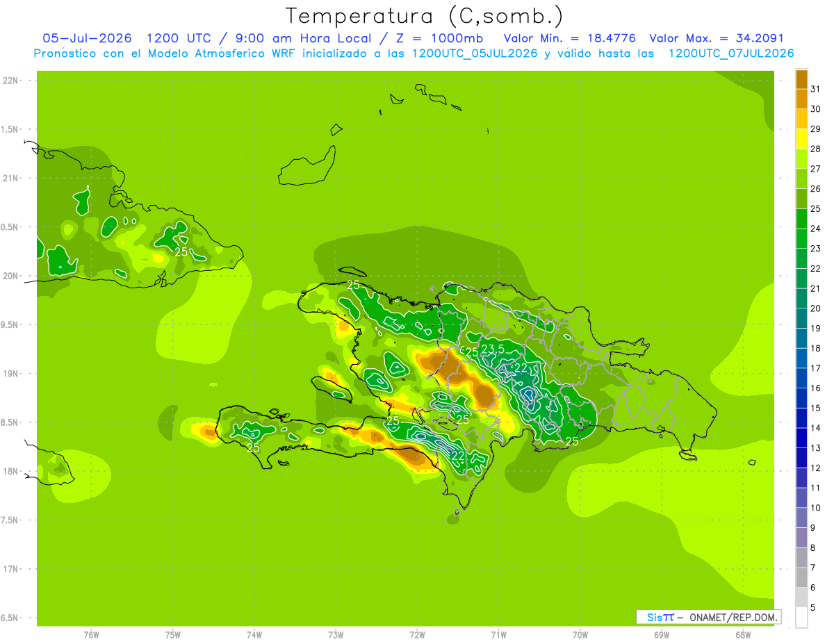834x644 pixels.
Task: Click the title 'Temperatura (C,somb.)'
Action: tap(425, 17)
